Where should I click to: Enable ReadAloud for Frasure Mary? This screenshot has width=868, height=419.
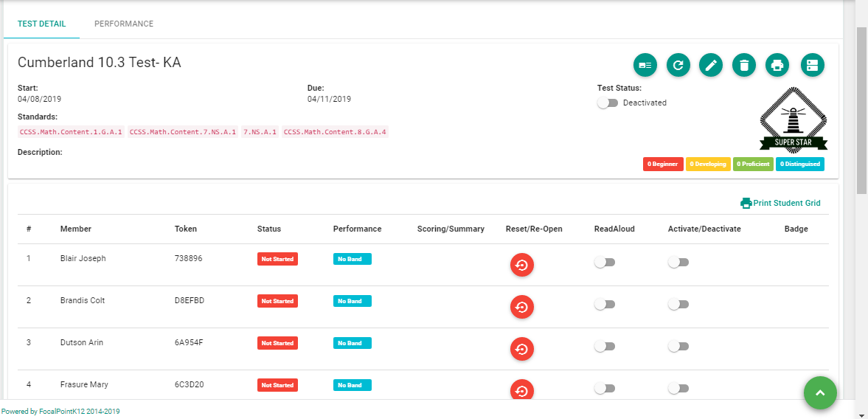point(605,389)
